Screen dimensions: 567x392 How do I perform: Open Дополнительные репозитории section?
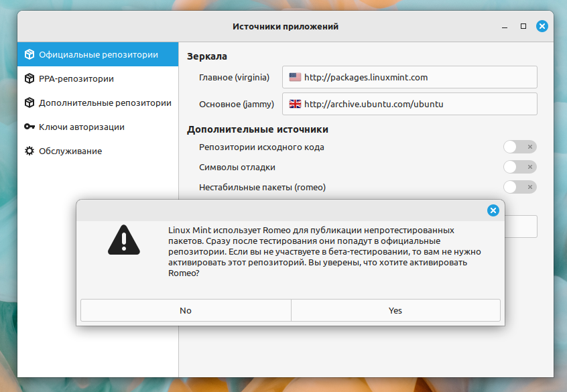pyautogui.click(x=98, y=103)
